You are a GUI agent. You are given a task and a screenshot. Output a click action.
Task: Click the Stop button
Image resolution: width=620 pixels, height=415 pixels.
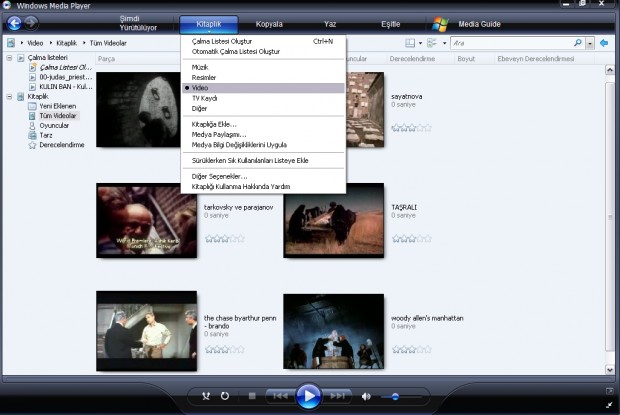tap(252, 396)
